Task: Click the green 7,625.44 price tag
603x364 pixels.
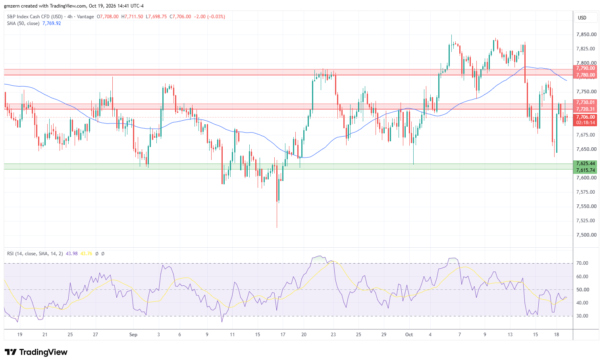Action: pyautogui.click(x=586, y=164)
